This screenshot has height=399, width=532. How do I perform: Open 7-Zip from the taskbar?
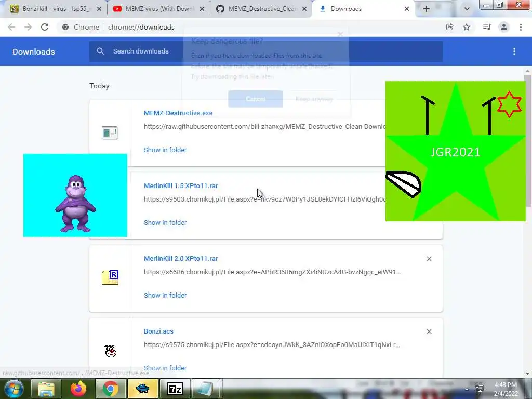coord(175,389)
